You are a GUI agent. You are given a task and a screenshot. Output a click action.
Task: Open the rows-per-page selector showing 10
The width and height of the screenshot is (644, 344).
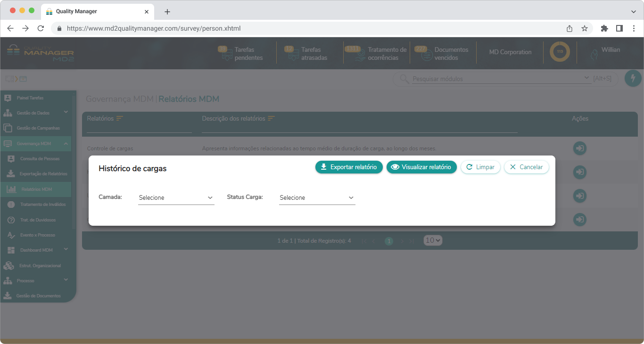point(433,241)
